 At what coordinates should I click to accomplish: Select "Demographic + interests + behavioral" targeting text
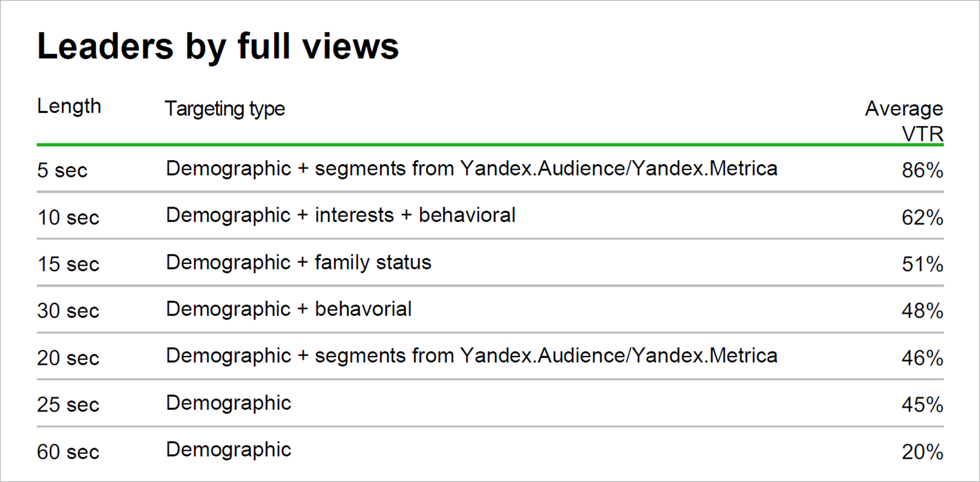click(x=341, y=215)
